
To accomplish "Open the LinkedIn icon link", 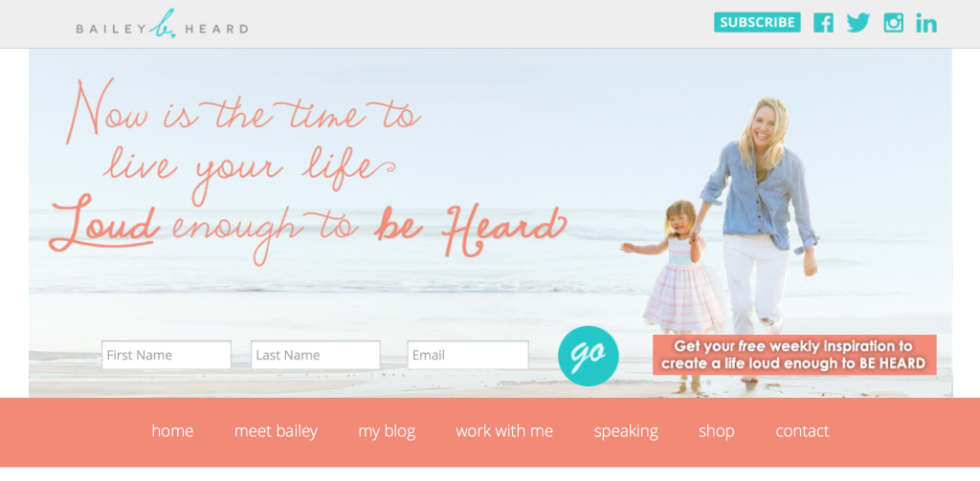I will point(926,23).
